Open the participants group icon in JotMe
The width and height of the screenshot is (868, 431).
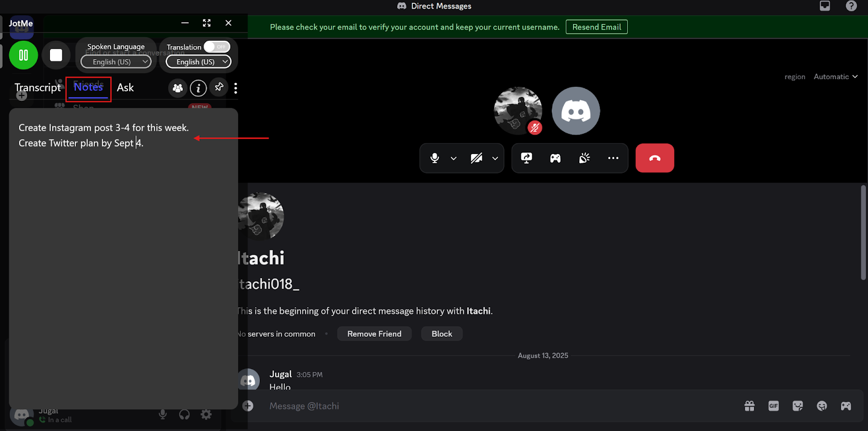177,88
